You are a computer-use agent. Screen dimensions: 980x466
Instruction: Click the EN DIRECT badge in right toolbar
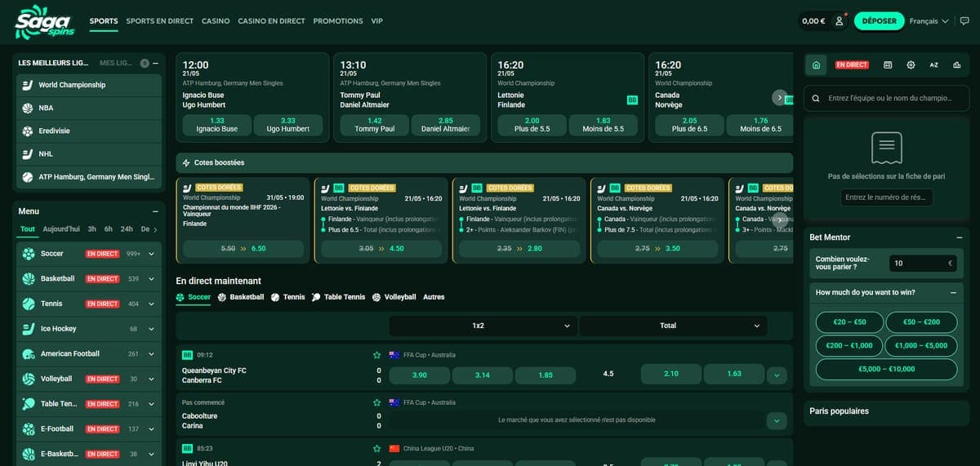852,64
